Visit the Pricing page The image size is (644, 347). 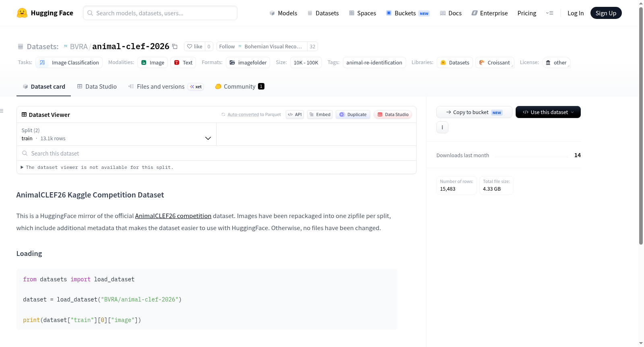[527, 13]
